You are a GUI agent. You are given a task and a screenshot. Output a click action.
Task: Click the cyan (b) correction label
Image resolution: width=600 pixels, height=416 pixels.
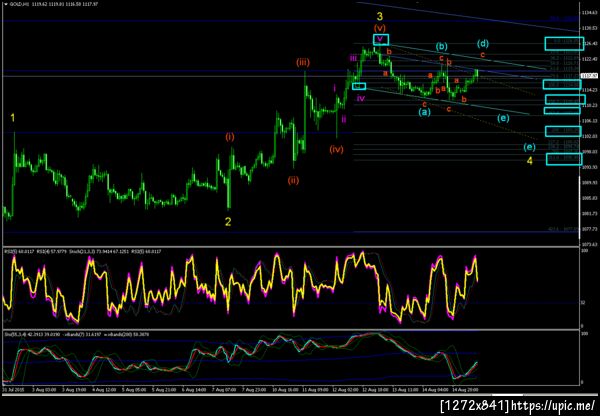point(441,46)
